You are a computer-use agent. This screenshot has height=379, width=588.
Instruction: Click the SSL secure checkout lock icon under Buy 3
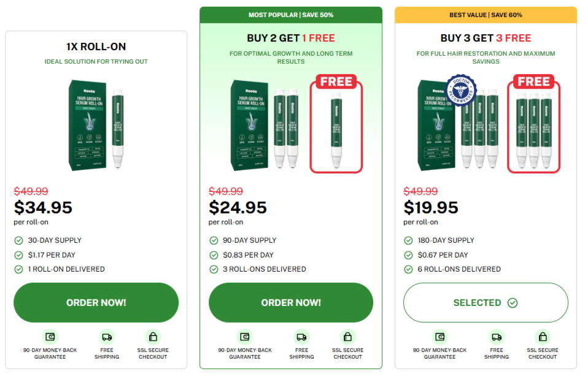click(x=542, y=336)
